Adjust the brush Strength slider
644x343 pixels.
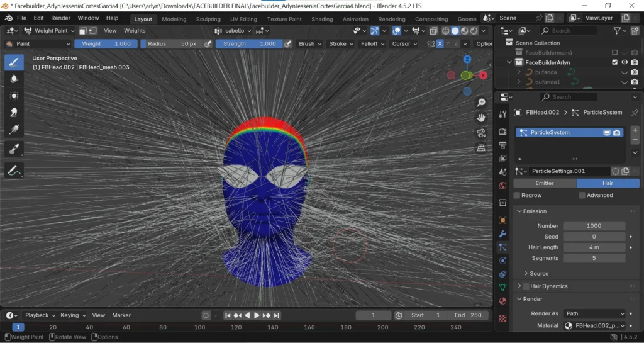[249, 43]
